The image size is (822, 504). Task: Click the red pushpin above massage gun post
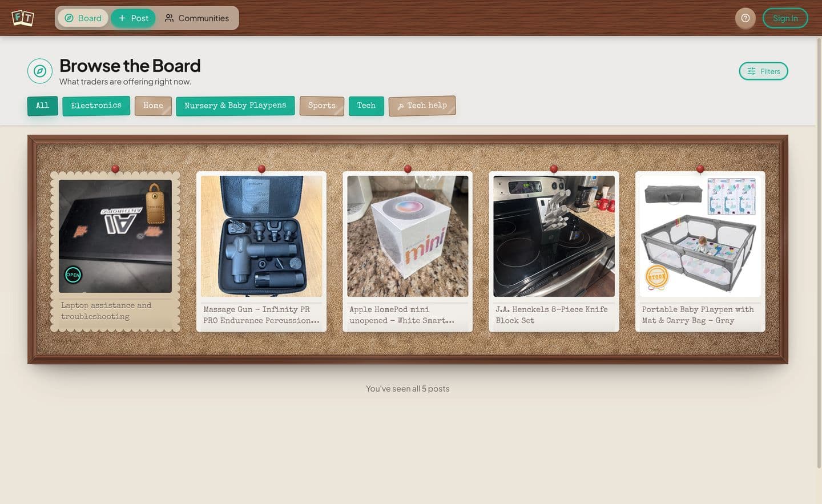click(261, 169)
